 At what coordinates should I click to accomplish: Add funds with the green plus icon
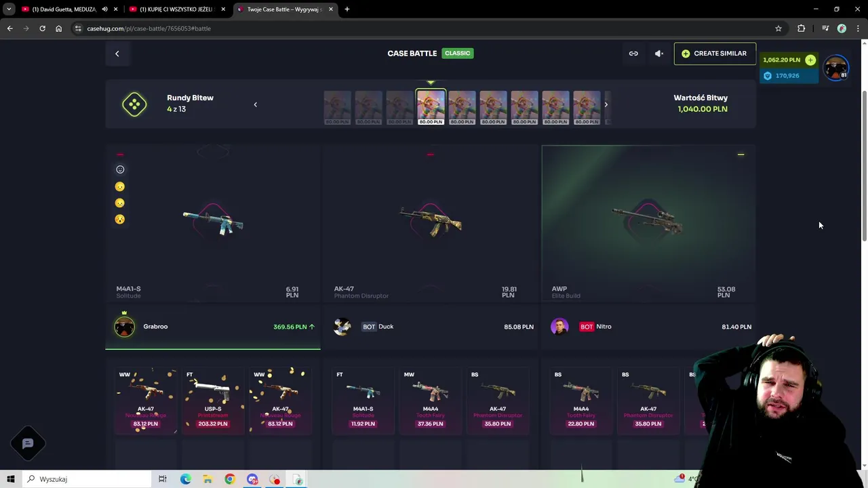[810, 60]
